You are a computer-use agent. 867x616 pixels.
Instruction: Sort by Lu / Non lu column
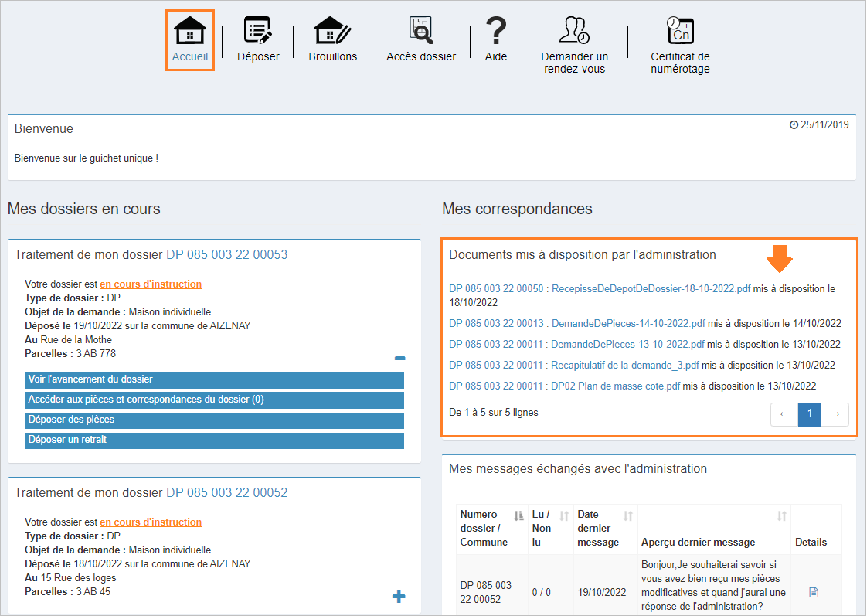click(x=563, y=516)
